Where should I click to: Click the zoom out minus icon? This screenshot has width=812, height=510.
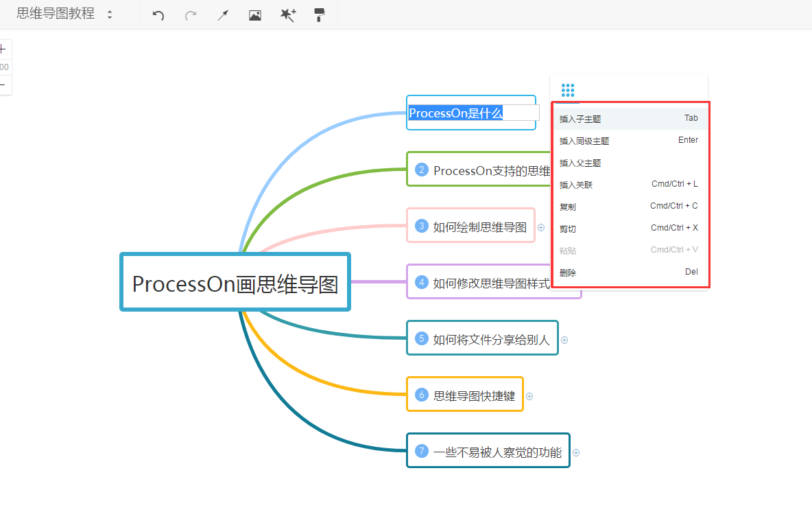tap(2, 84)
